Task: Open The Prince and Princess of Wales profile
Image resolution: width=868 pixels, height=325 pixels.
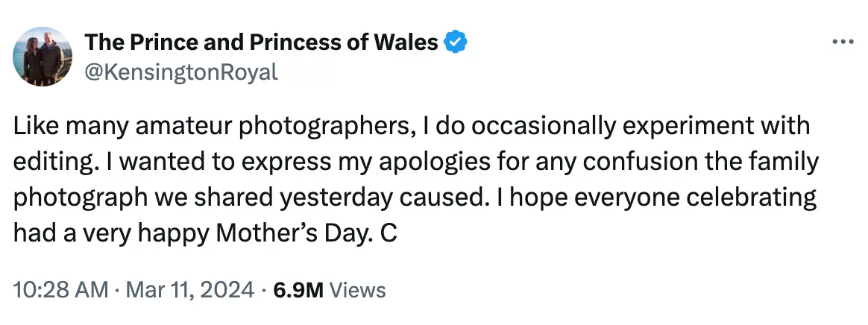Action: 261,42
